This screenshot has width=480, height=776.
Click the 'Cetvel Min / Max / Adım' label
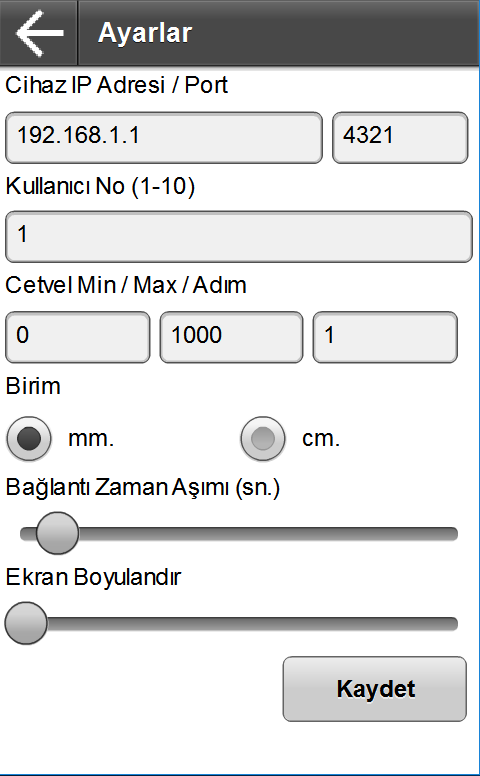126,286
